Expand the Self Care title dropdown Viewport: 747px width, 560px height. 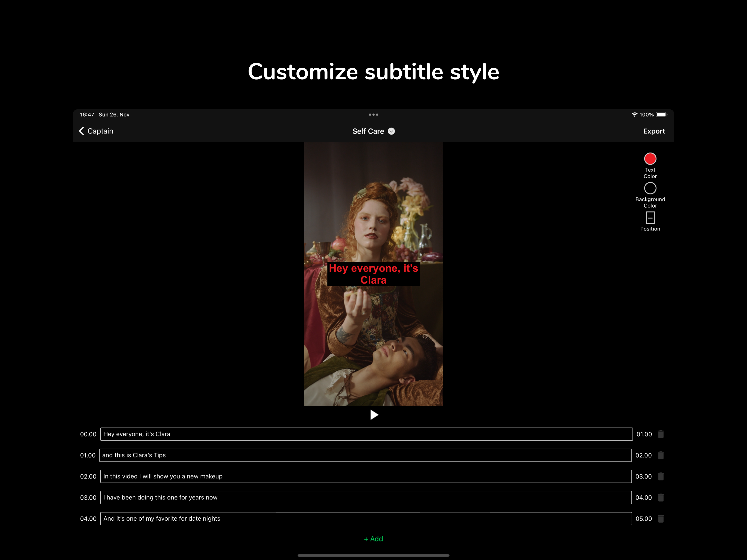point(391,131)
